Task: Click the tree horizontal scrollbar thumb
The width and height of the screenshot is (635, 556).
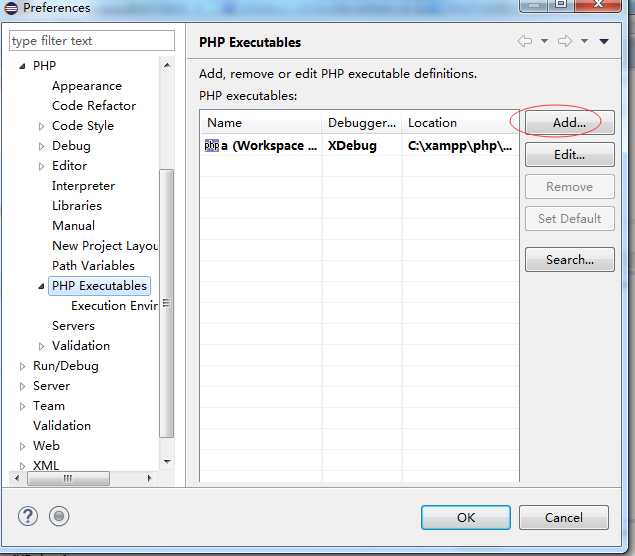Action: [68, 479]
